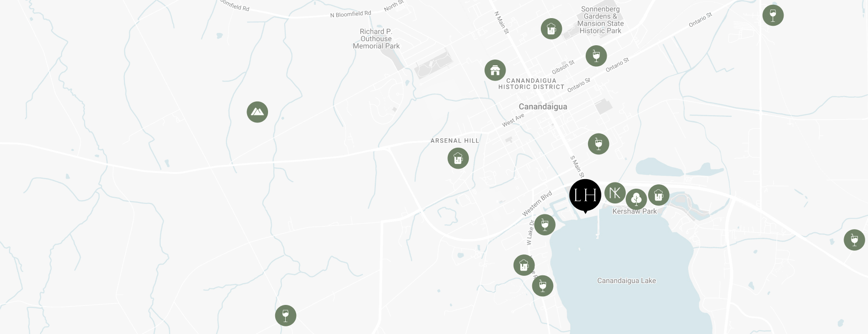Click the black LH map pin
The height and width of the screenshot is (334, 868).
[x=585, y=195]
